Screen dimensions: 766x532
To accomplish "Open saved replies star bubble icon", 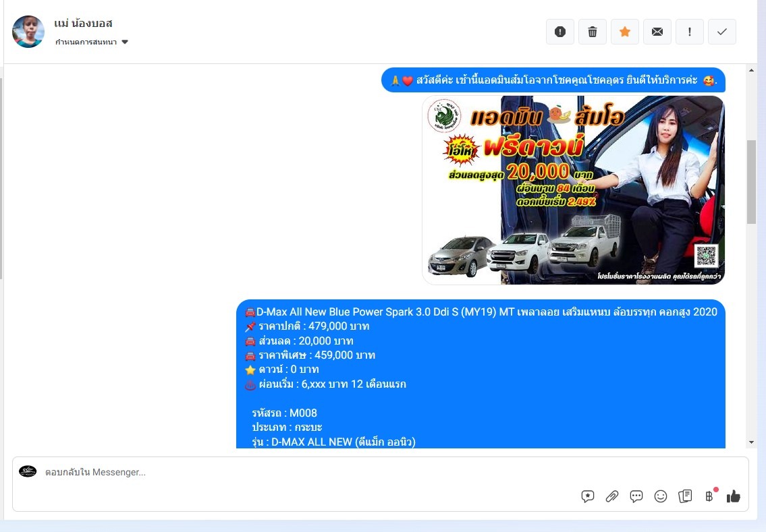I will tap(588, 496).
